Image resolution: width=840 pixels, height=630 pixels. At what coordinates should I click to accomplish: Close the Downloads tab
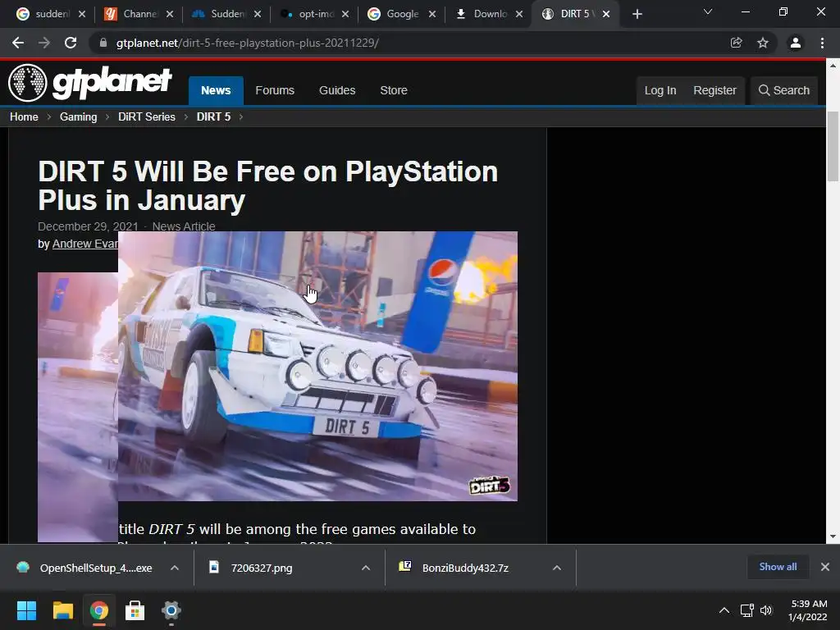point(519,15)
